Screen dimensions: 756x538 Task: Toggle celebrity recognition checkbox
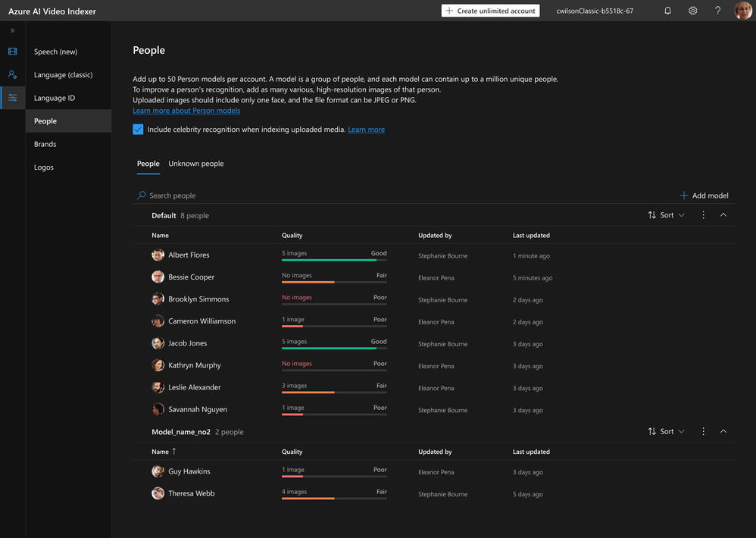pos(138,130)
